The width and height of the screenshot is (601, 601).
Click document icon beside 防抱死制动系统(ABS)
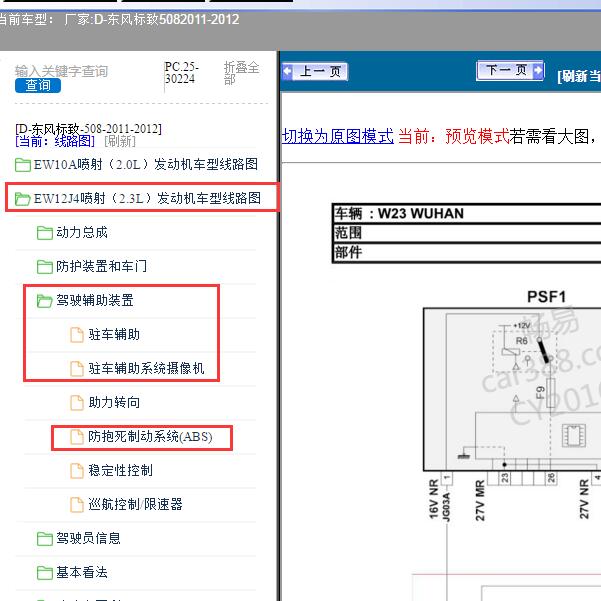click(77, 437)
